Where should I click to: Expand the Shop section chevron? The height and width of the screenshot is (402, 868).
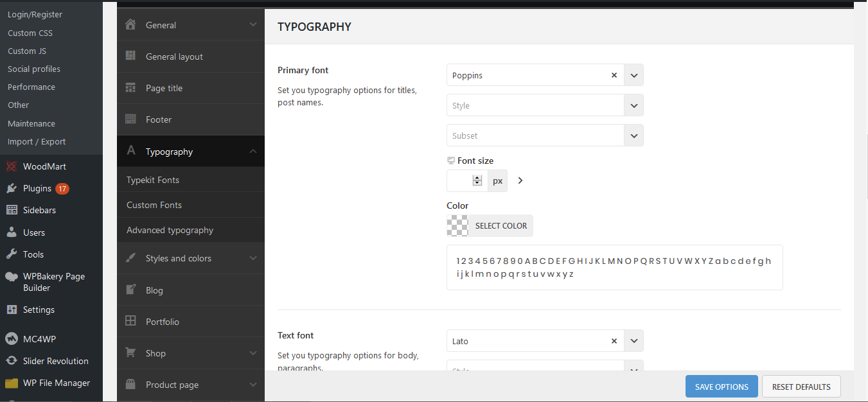(x=253, y=353)
